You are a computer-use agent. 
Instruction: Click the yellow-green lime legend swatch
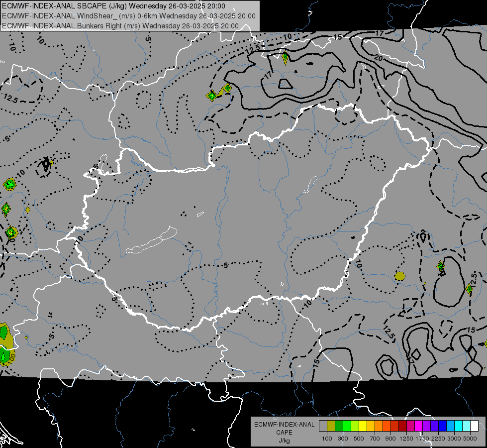(x=355, y=426)
